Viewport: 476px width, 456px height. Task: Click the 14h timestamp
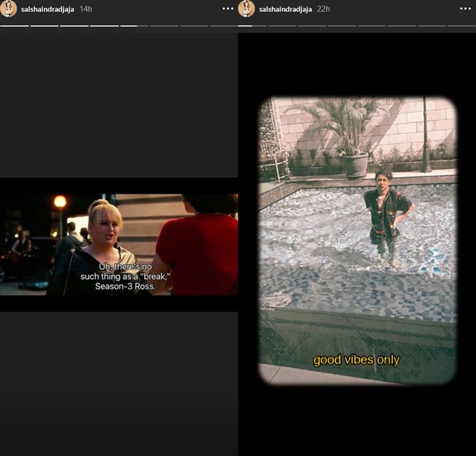pyautogui.click(x=86, y=9)
